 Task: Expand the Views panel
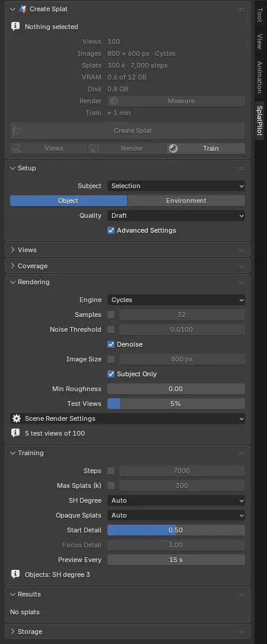12,250
